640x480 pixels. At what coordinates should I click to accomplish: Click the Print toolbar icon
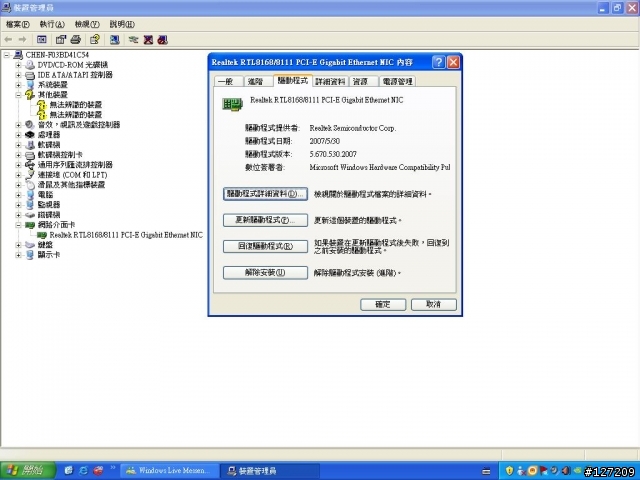coord(76,40)
